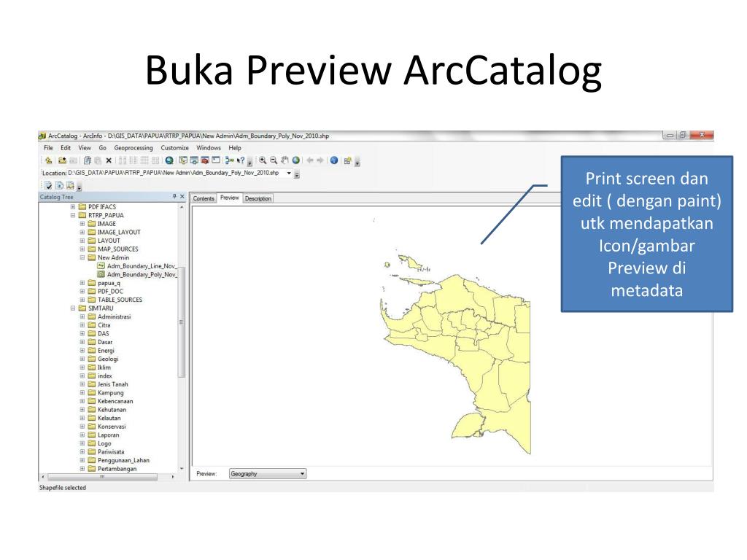Select the Identify tool icon

pos(333,160)
